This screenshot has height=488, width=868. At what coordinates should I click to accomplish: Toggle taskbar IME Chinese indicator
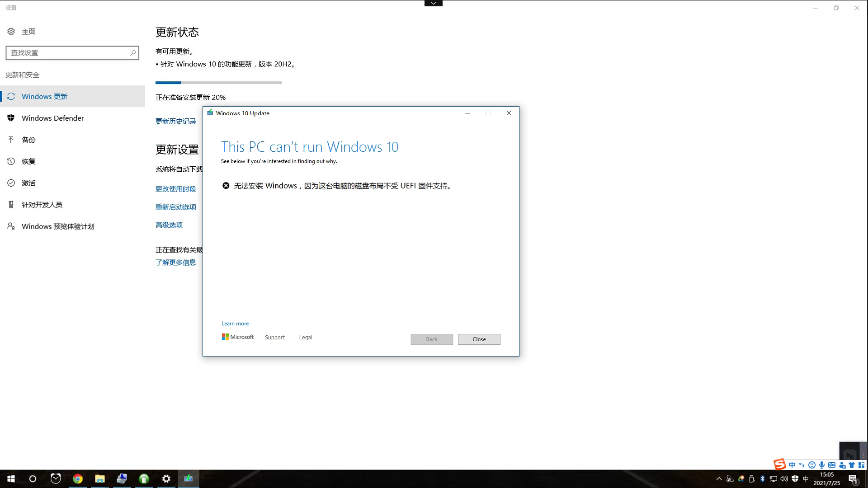[x=806, y=479]
